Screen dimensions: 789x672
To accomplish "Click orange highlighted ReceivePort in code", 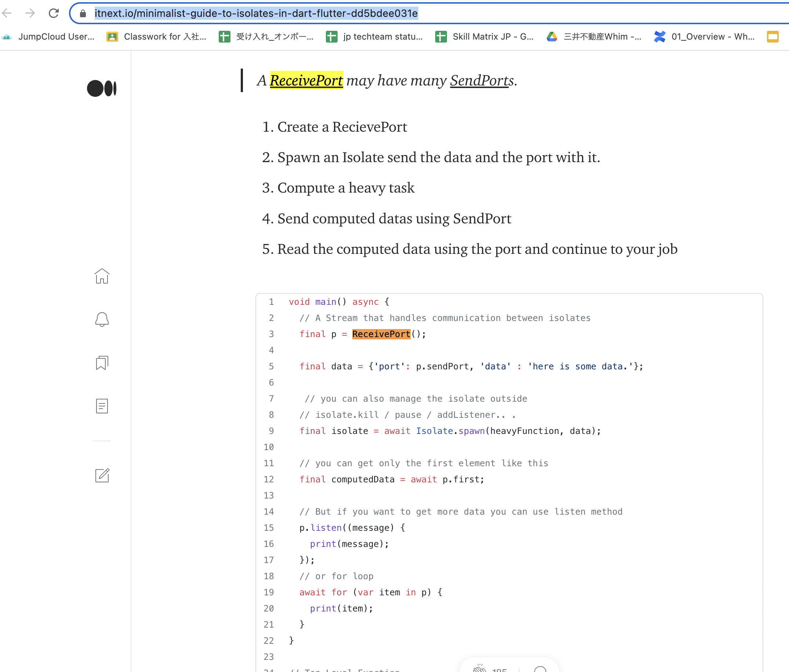I will point(381,334).
